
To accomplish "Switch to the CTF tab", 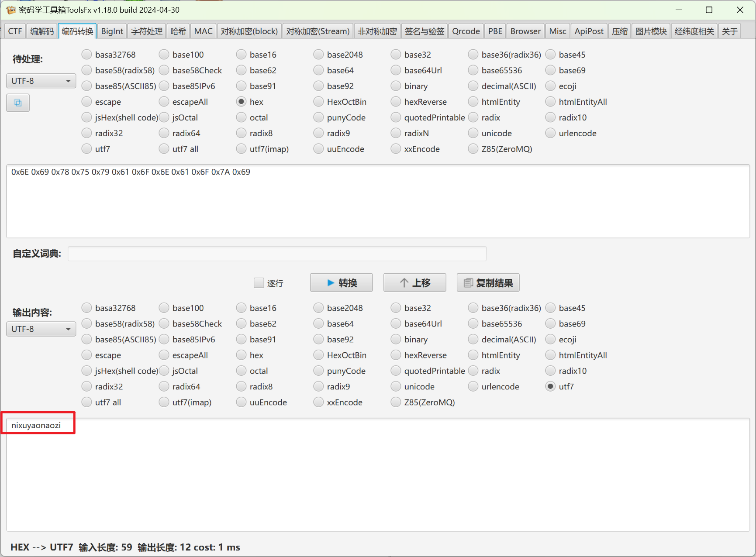I will tap(14, 31).
